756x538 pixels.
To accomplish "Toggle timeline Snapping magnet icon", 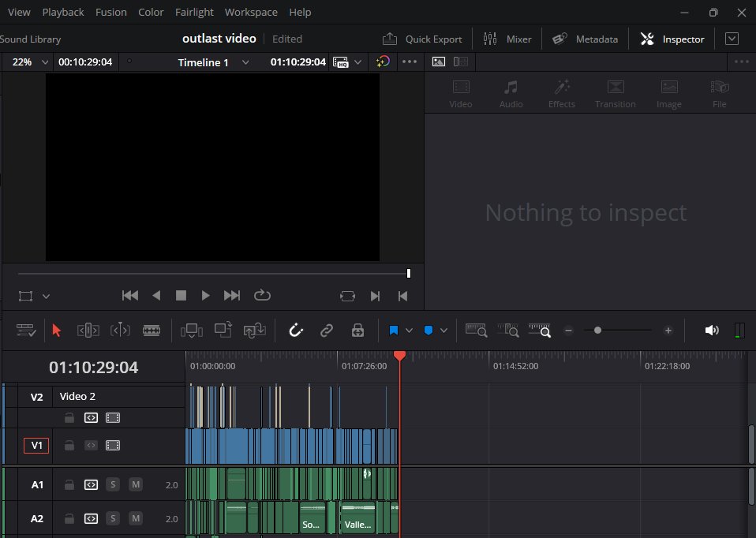I will pyautogui.click(x=296, y=331).
